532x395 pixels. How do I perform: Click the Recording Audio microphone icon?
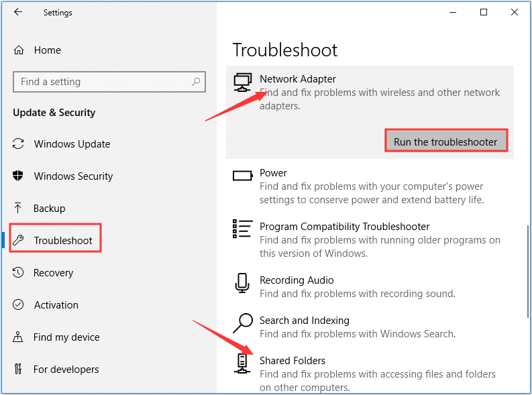pyautogui.click(x=242, y=283)
